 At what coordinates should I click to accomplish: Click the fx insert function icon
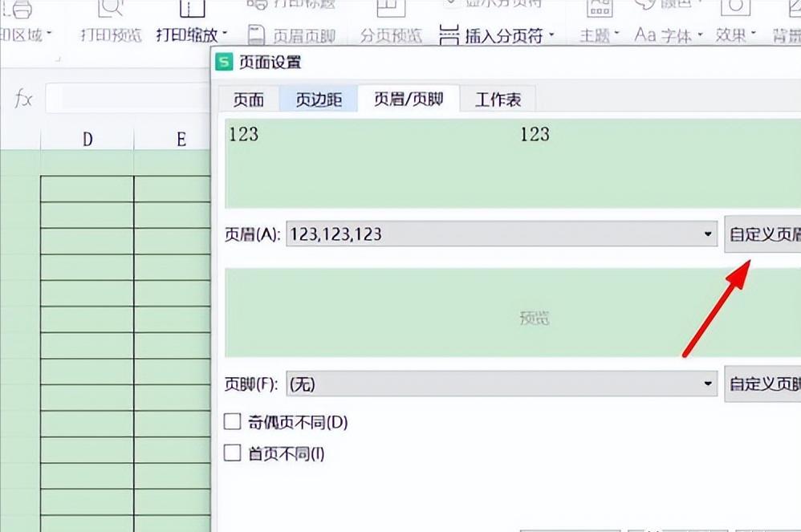tap(23, 98)
